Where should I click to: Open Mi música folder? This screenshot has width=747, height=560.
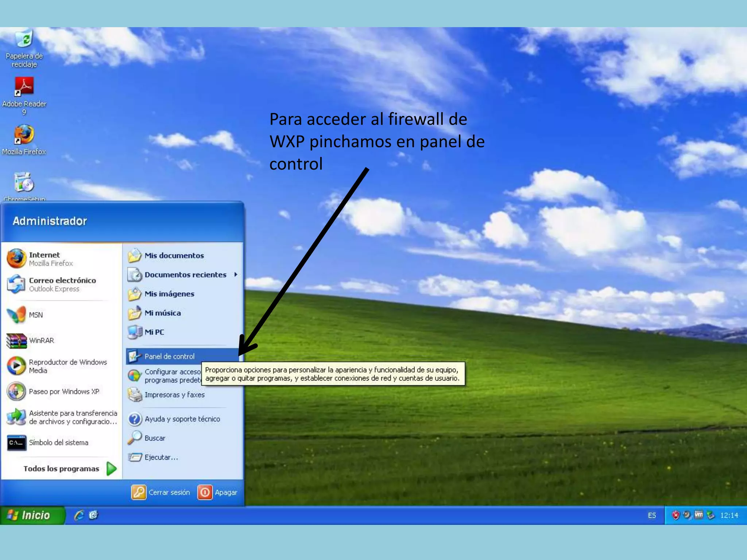(x=183, y=313)
